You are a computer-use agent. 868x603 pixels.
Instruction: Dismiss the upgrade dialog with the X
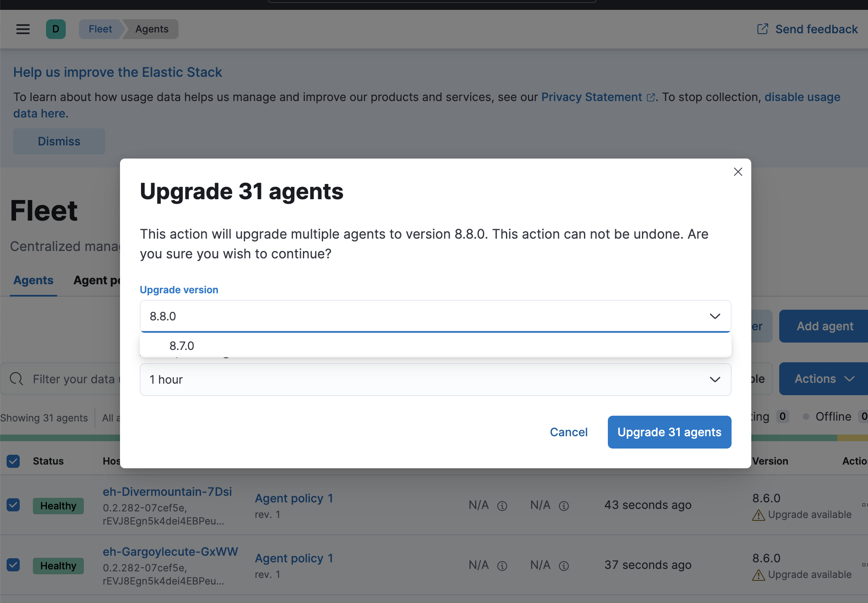point(738,172)
